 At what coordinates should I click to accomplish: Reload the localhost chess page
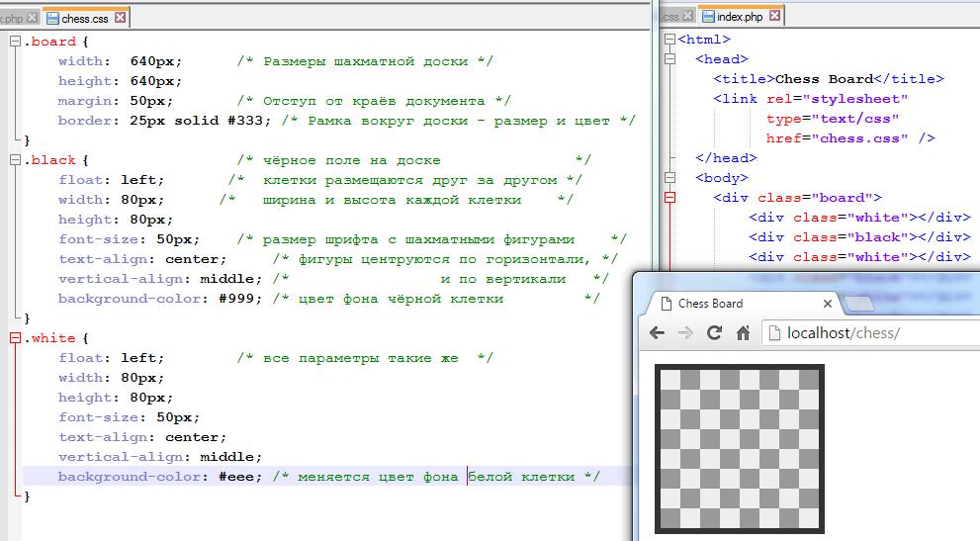click(x=714, y=333)
